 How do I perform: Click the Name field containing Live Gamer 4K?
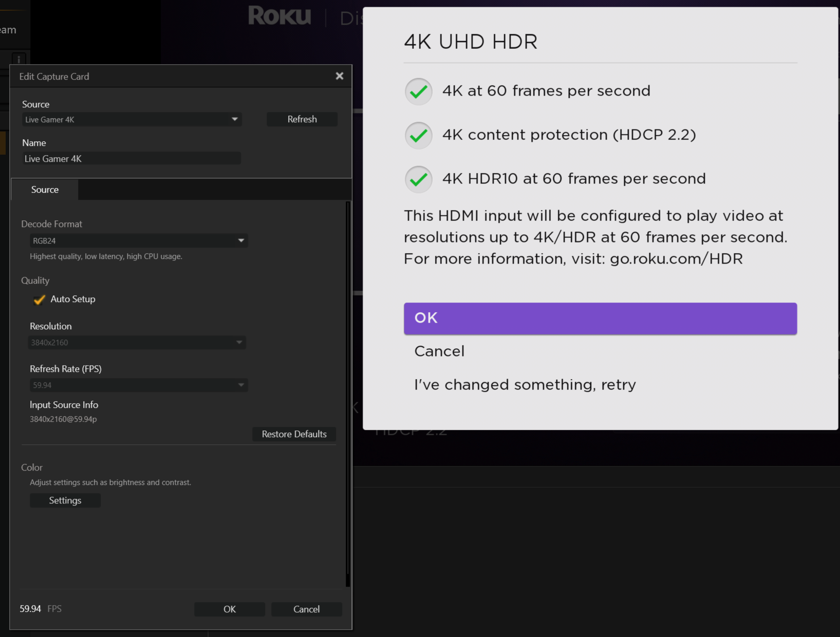132,159
